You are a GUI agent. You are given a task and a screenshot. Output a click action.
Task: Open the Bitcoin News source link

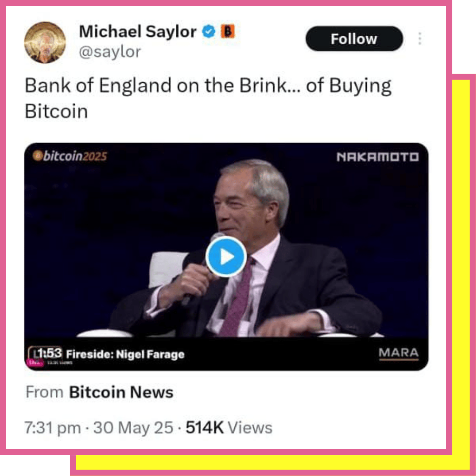[x=121, y=392]
